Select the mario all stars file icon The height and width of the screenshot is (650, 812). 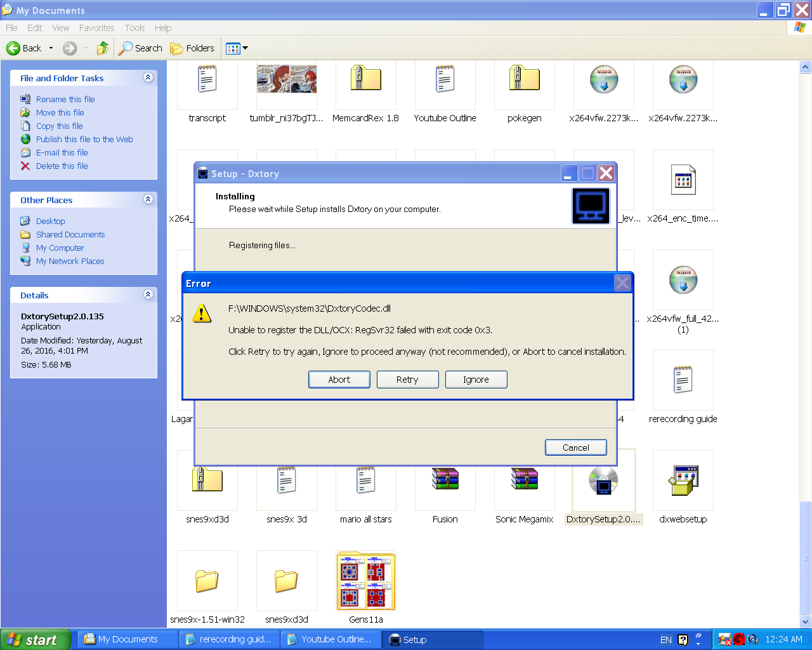pos(366,481)
